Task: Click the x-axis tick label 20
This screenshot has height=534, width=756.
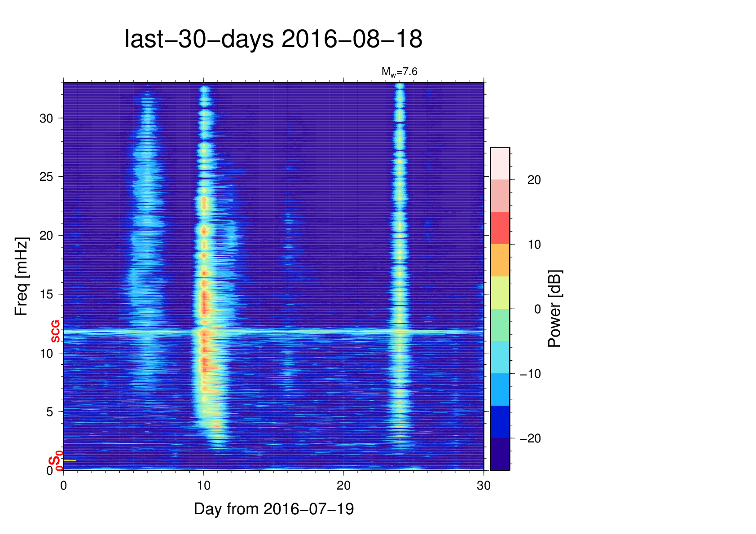Action: point(343,486)
